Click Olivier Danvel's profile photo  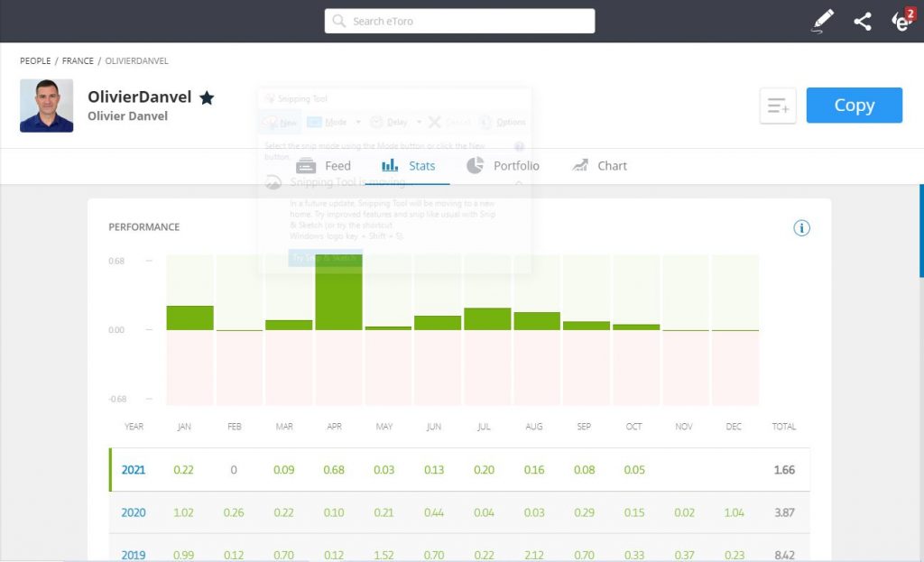47,106
